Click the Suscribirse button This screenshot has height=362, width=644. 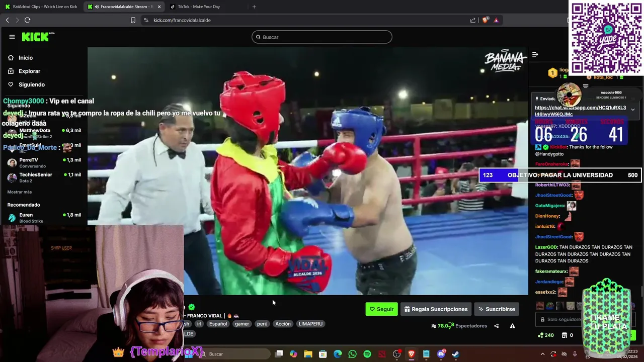[497, 309]
